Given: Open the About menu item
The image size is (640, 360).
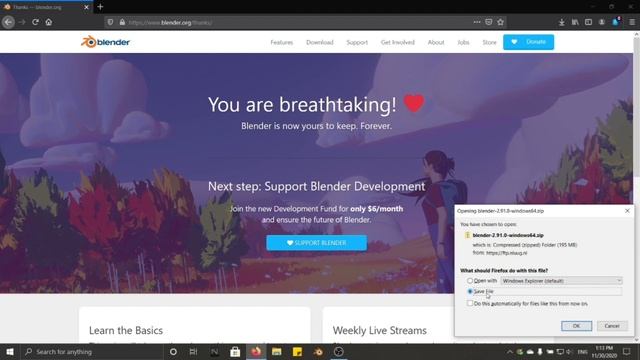Looking at the screenshot, I should (x=436, y=42).
